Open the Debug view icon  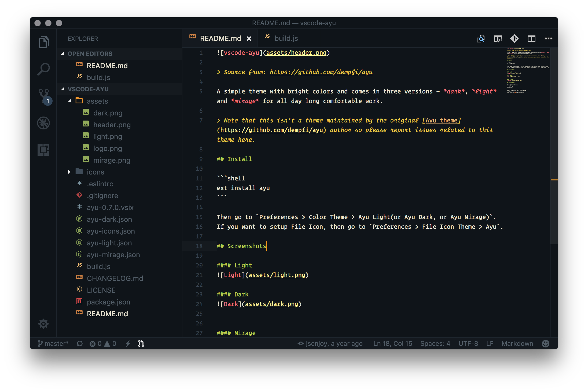point(43,123)
